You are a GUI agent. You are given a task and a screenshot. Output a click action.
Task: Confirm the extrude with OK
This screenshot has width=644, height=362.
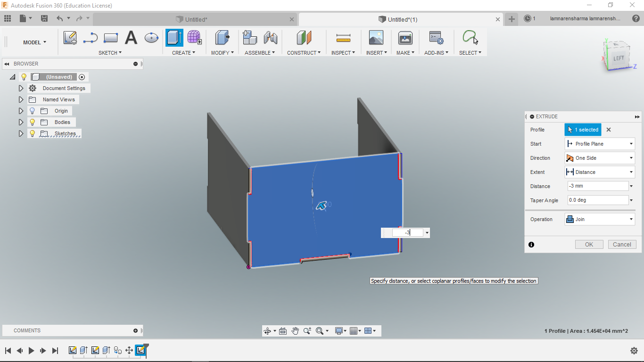point(589,245)
